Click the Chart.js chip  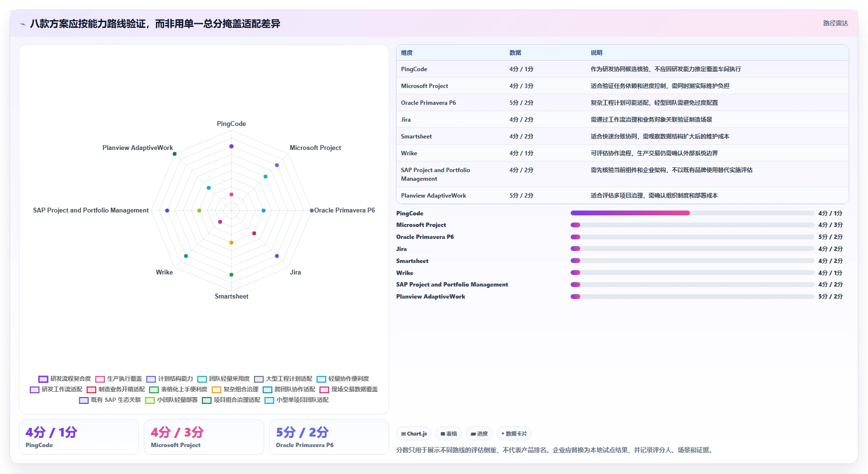[x=414, y=434]
